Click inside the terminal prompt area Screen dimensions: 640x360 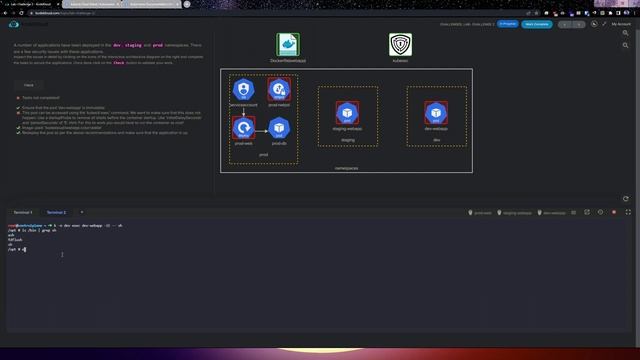coord(318,276)
